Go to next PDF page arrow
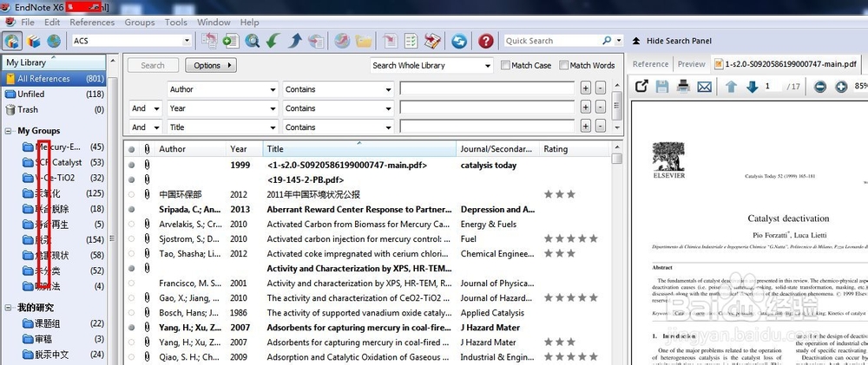 [x=752, y=87]
